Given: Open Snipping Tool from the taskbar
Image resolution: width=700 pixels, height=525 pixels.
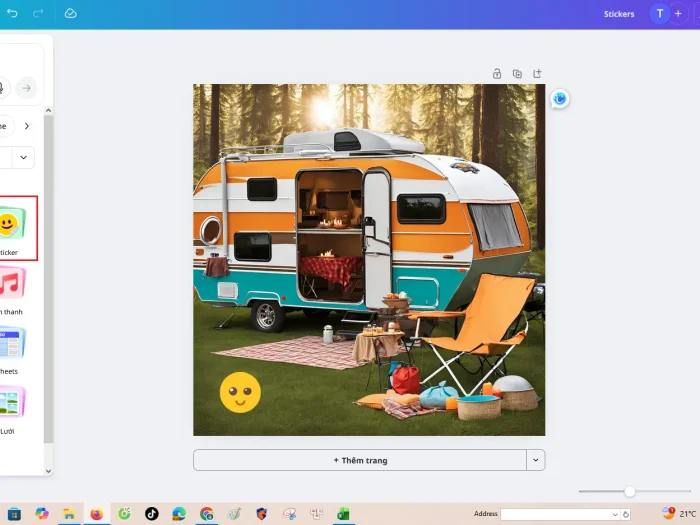Looking at the screenshot, I should 289,514.
